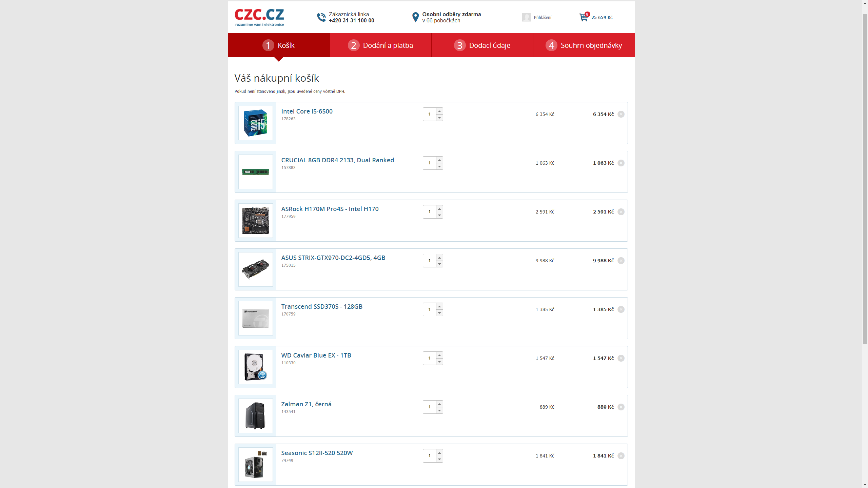Open ASUS STRIX-GTX970-DC2-4GD5 product link

[333, 258]
